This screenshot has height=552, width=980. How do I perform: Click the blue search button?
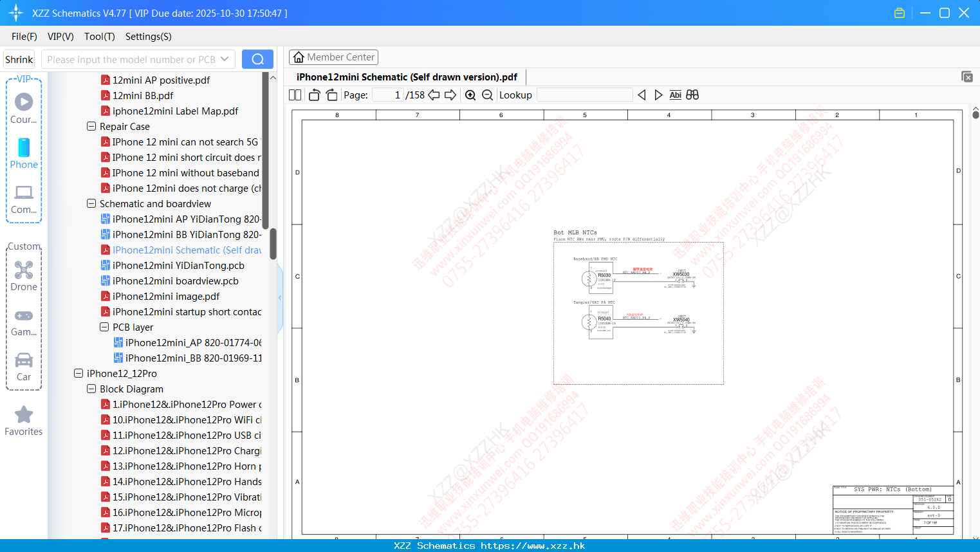click(257, 59)
